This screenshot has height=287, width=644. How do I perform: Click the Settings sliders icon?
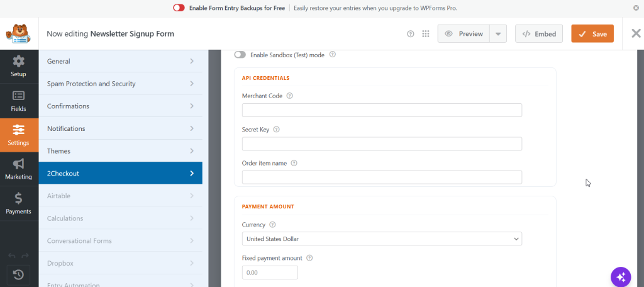click(19, 130)
